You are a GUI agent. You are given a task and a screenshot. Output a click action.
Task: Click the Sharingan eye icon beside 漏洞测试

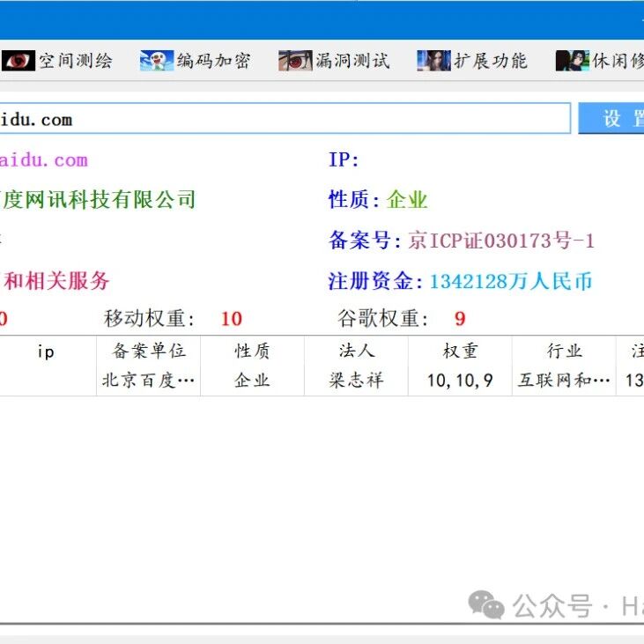pos(295,61)
